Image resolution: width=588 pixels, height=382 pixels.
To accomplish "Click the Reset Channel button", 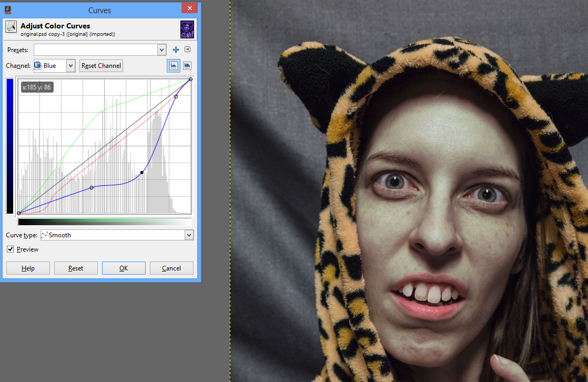I will tap(101, 65).
